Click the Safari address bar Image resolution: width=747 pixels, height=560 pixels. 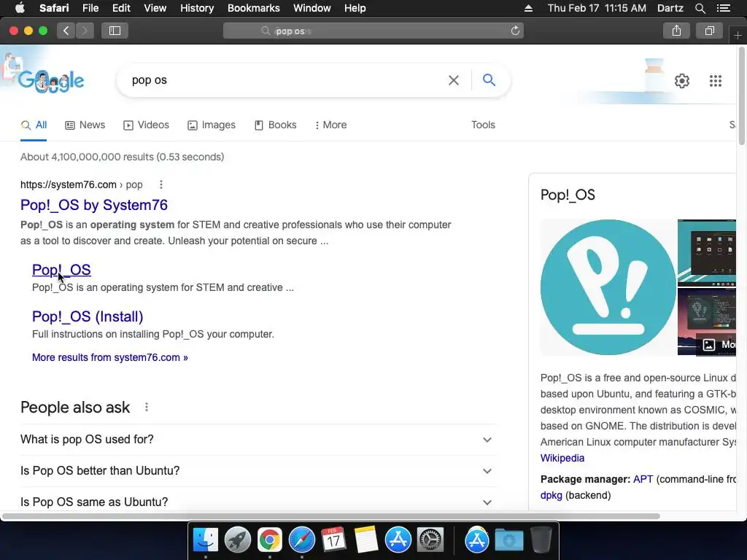(373, 31)
